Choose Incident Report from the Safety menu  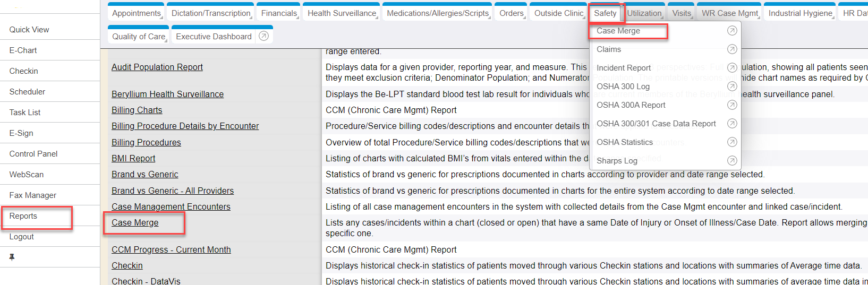624,68
